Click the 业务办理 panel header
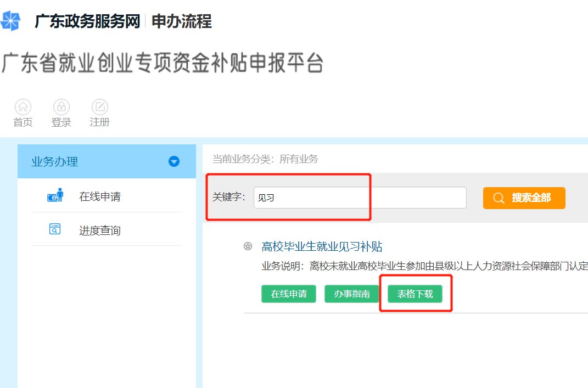 coord(107,161)
